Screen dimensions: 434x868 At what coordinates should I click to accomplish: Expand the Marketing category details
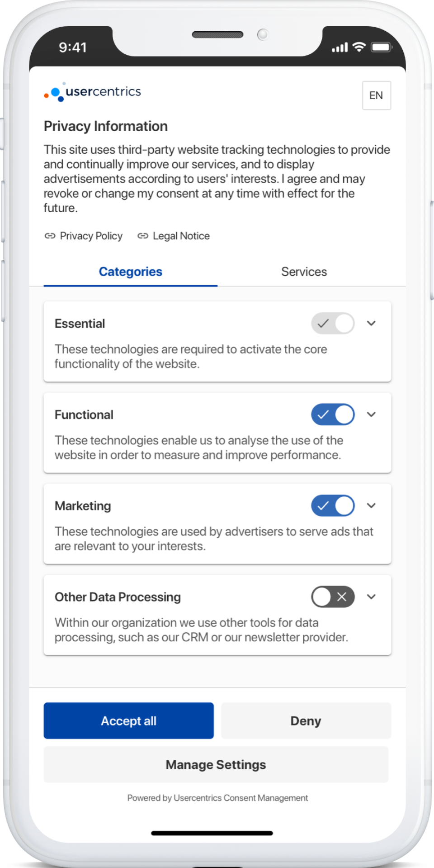point(372,506)
